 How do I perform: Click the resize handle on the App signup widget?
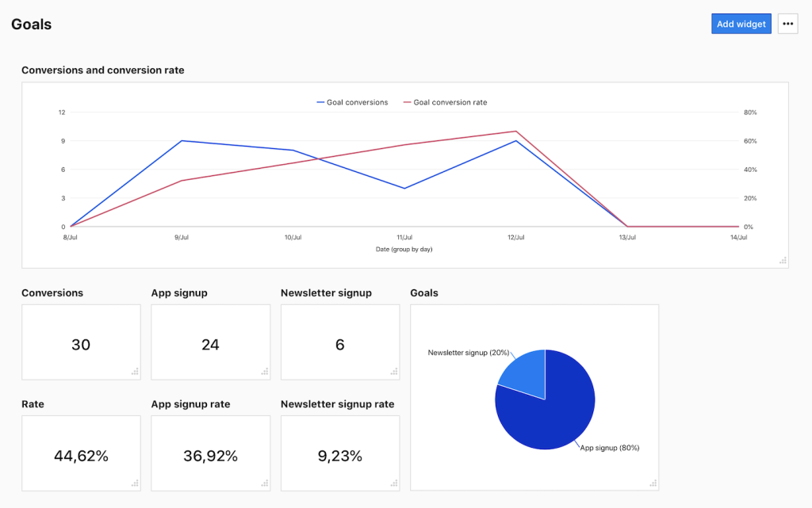click(264, 371)
